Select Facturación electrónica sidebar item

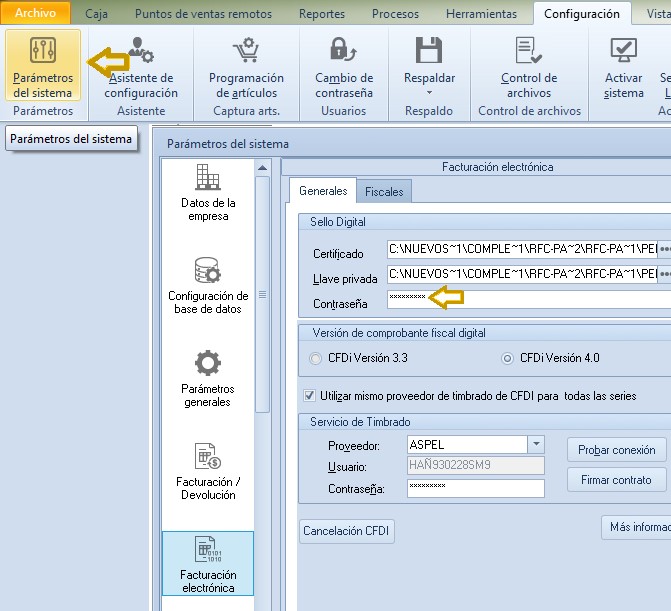coord(208,563)
